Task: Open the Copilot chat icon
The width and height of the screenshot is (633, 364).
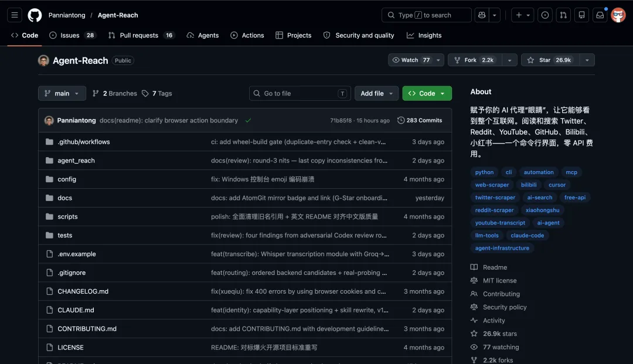Action: [482, 15]
